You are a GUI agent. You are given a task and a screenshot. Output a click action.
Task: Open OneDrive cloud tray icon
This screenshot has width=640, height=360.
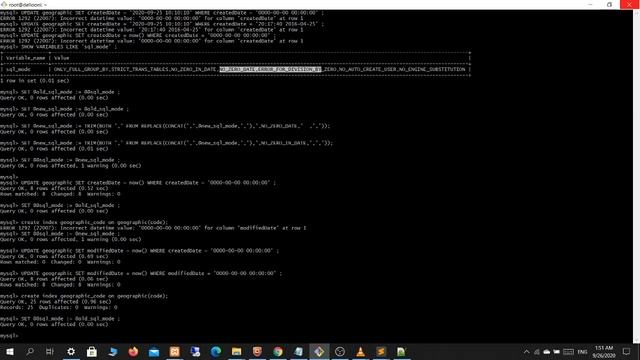click(x=547, y=352)
